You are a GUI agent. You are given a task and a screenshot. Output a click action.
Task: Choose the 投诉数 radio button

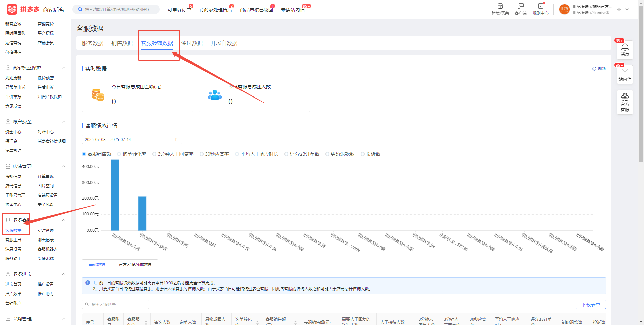[x=363, y=154]
